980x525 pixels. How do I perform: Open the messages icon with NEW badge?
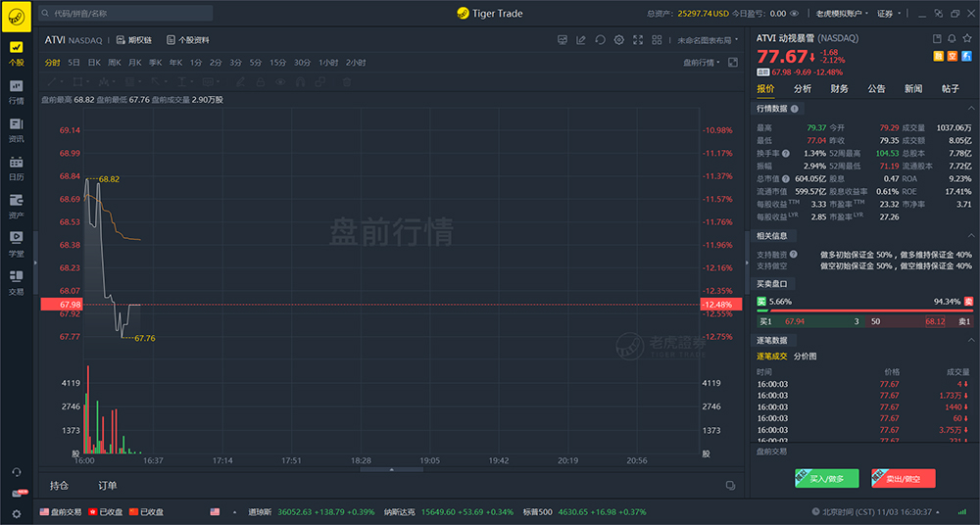18,493
